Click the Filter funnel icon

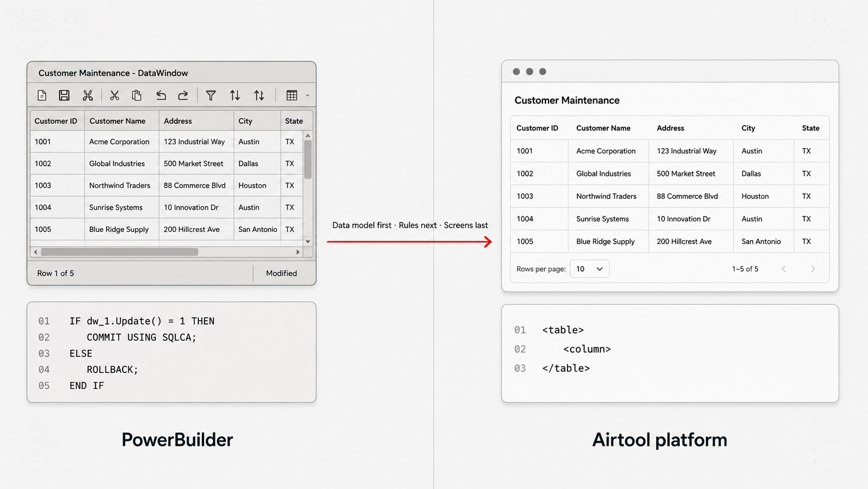pos(211,95)
